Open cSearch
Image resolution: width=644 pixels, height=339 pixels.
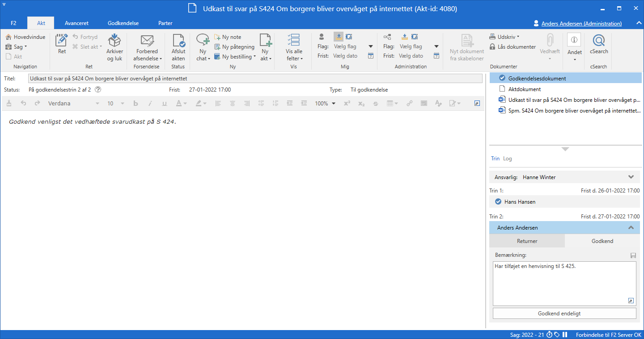[599, 44]
